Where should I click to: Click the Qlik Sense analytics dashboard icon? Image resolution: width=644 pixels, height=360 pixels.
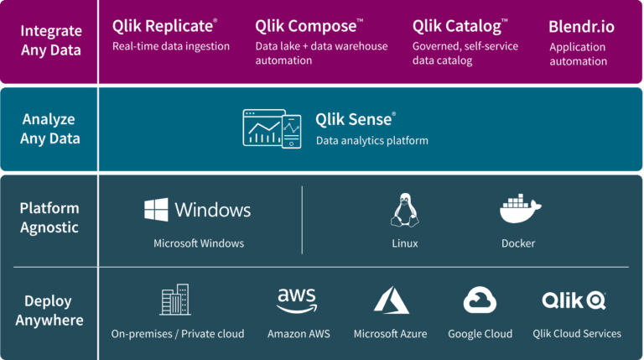pyautogui.click(x=272, y=128)
